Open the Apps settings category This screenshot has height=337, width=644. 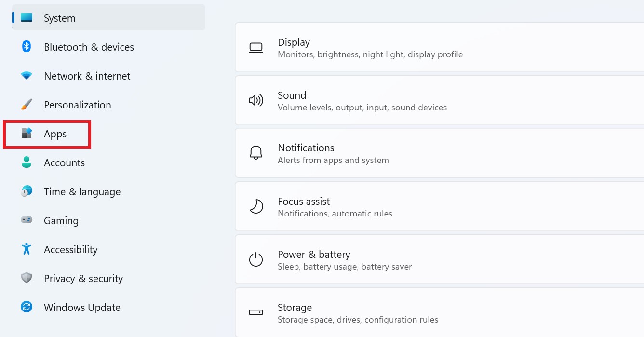click(55, 134)
